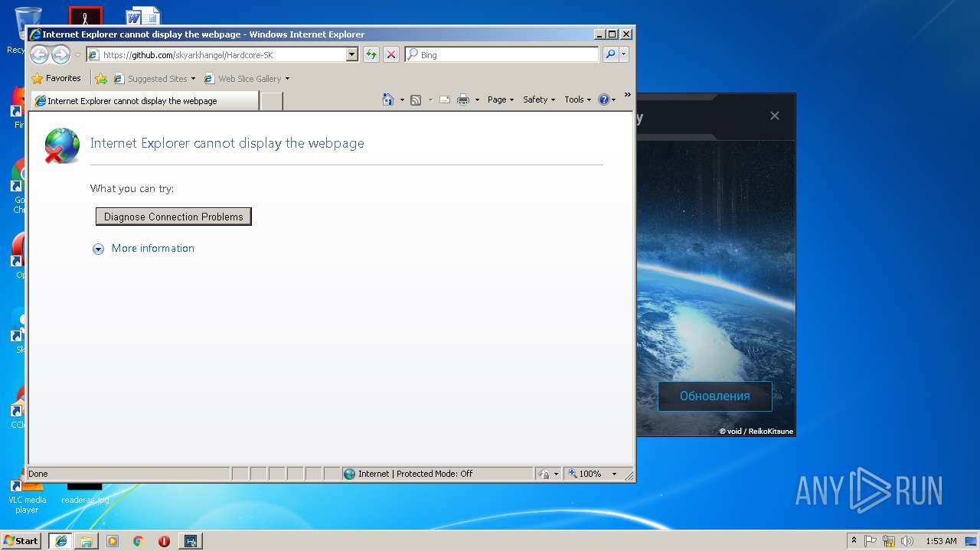Open the Page menu
Screen dimensions: 980x551
(x=501, y=99)
